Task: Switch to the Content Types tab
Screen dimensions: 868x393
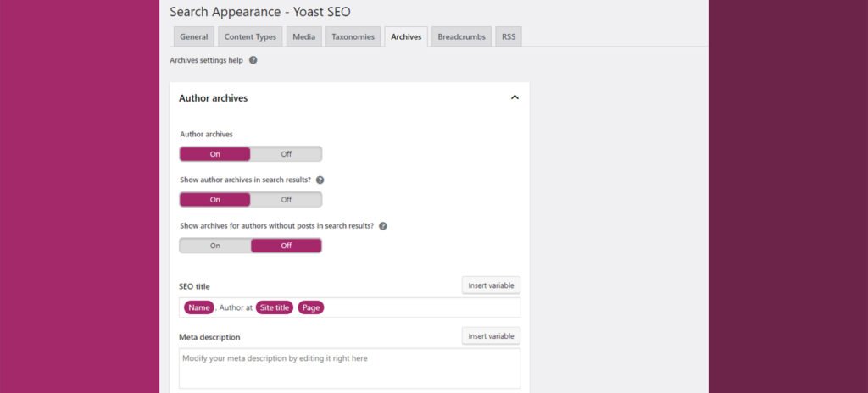Action: coord(250,37)
